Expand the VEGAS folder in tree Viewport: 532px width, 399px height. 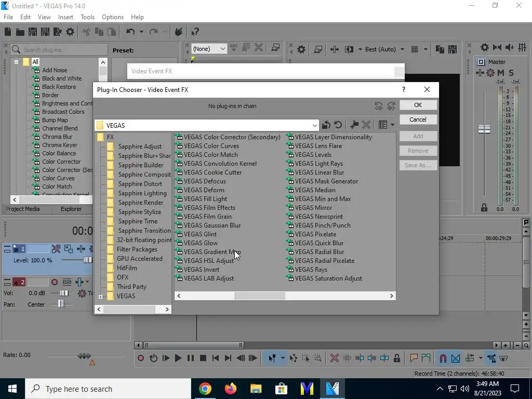tap(100, 297)
